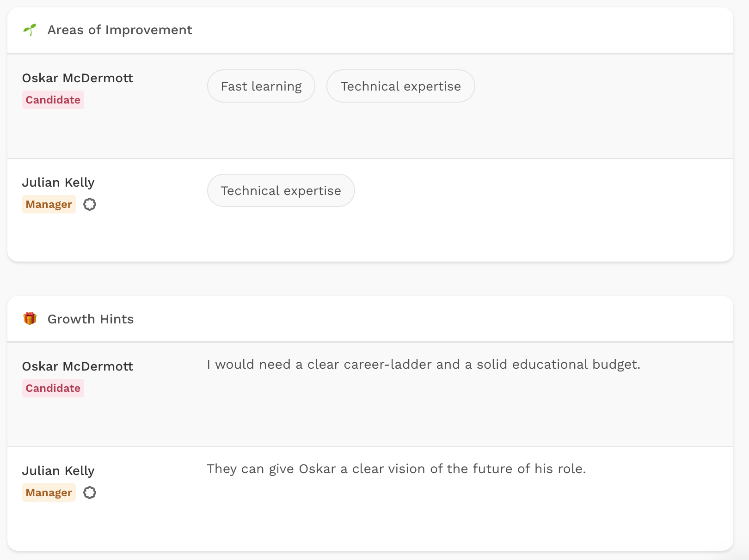Click the Manager label in Areas of Improvement
Viewport: 749px width, 560px height.
[49, 204]
